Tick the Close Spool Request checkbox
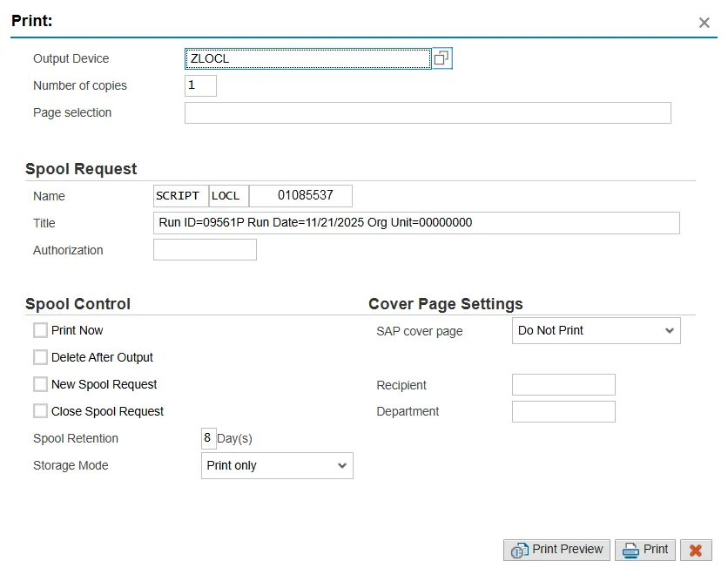Screen dimensions: 728x575 coord(40,411)
